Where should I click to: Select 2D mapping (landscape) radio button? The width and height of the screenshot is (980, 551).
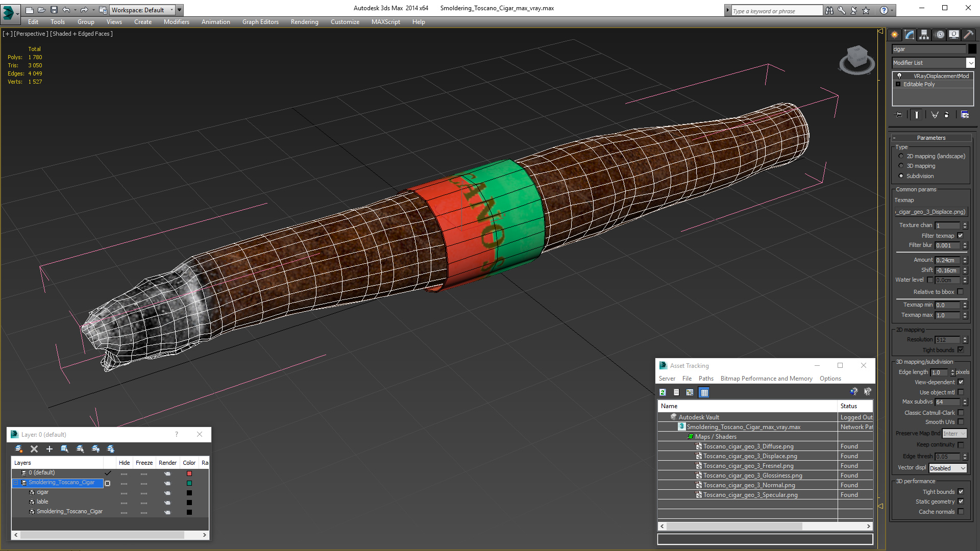[901, 156]
